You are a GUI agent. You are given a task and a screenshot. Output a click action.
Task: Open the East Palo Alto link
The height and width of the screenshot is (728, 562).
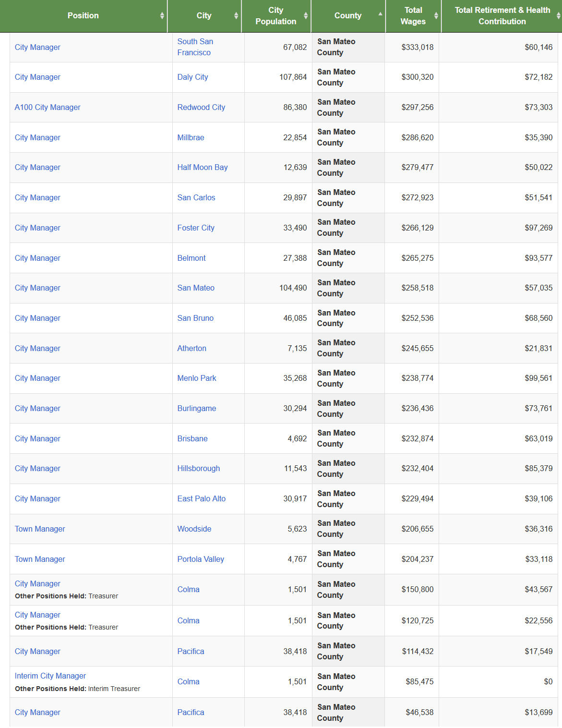click(x=202, y=498)
